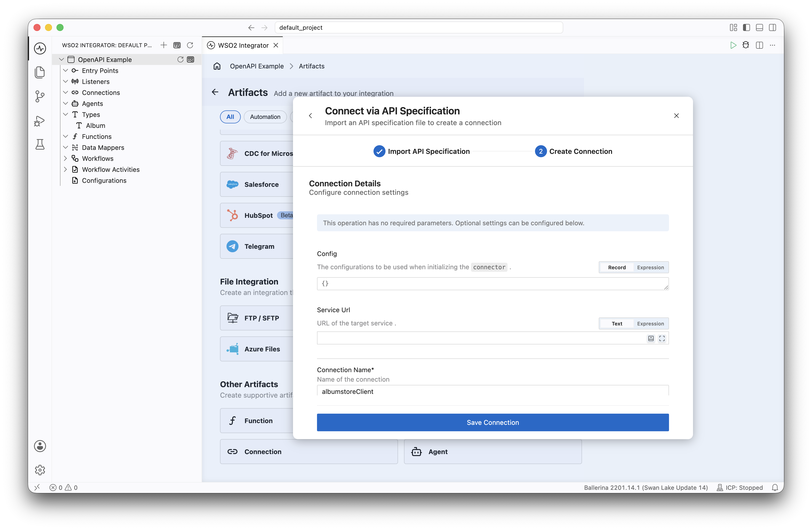The image size is (812, 530).
Task: Open the Manage gear icon
Action: click(40, 470)
